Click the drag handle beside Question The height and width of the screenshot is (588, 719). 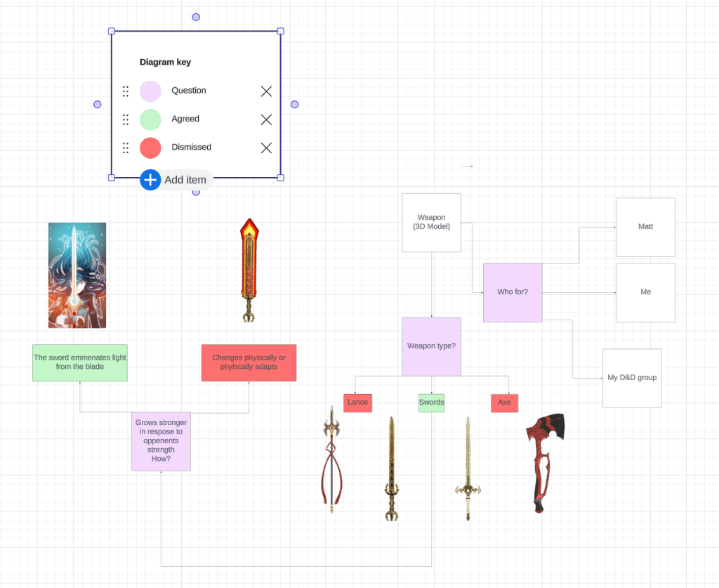point(125,91)
